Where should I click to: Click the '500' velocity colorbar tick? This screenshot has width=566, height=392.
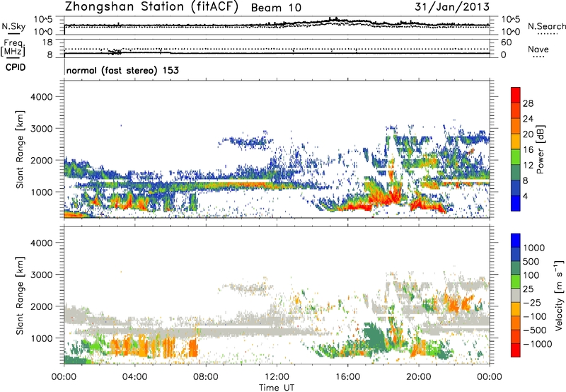click(531, 261)
